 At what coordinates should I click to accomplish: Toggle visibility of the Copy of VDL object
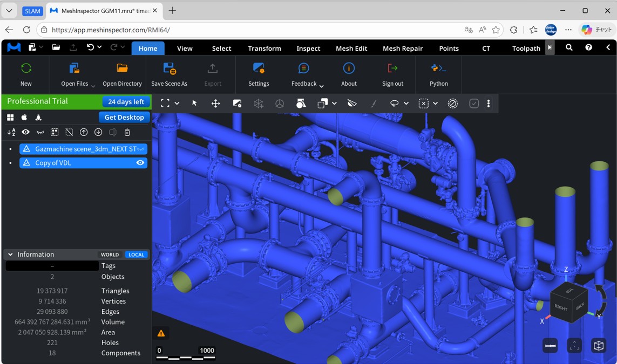pyautogui.click(x=140, y=162)
